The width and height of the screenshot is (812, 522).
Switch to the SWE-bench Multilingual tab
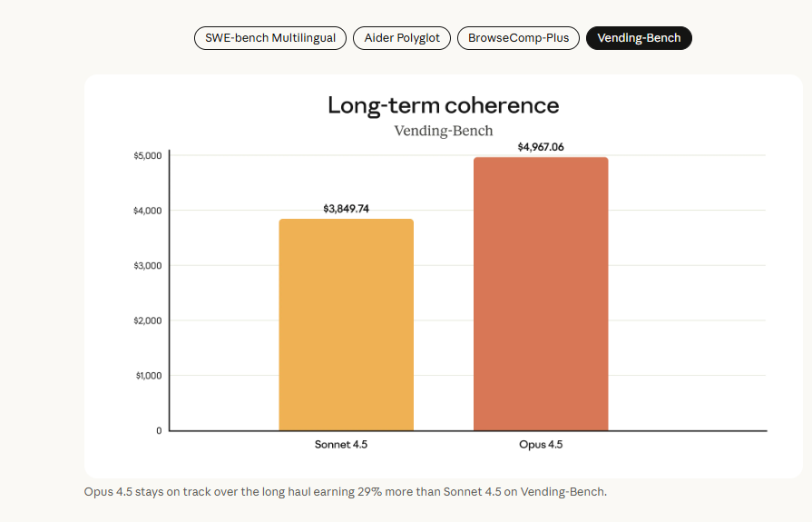pyautogui.click(x=269, y=38)
